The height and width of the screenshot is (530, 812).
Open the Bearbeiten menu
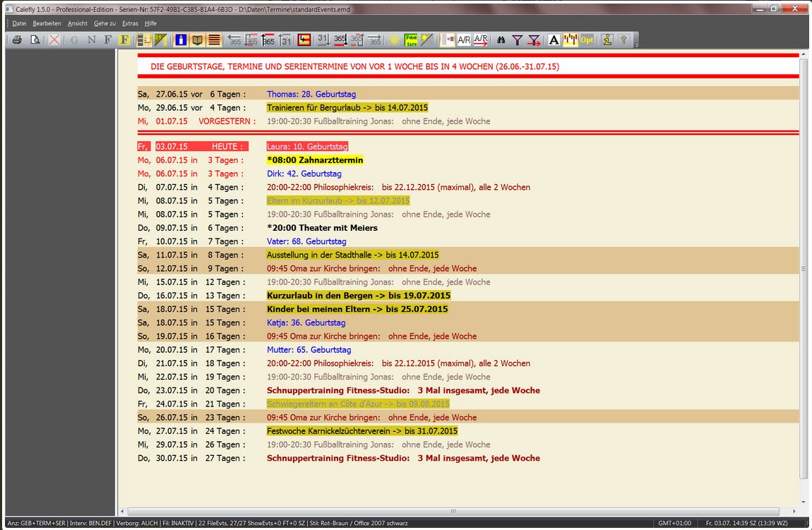47,23
